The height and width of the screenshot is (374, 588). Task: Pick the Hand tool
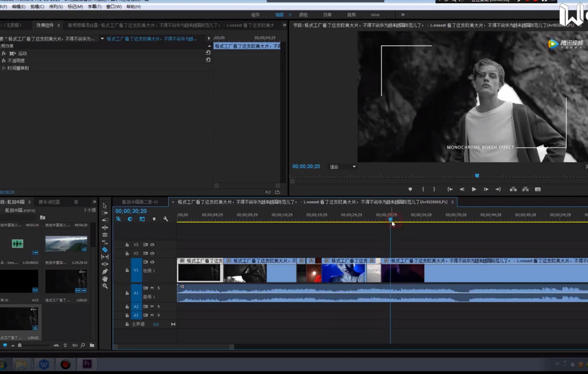tap(105, 279)
